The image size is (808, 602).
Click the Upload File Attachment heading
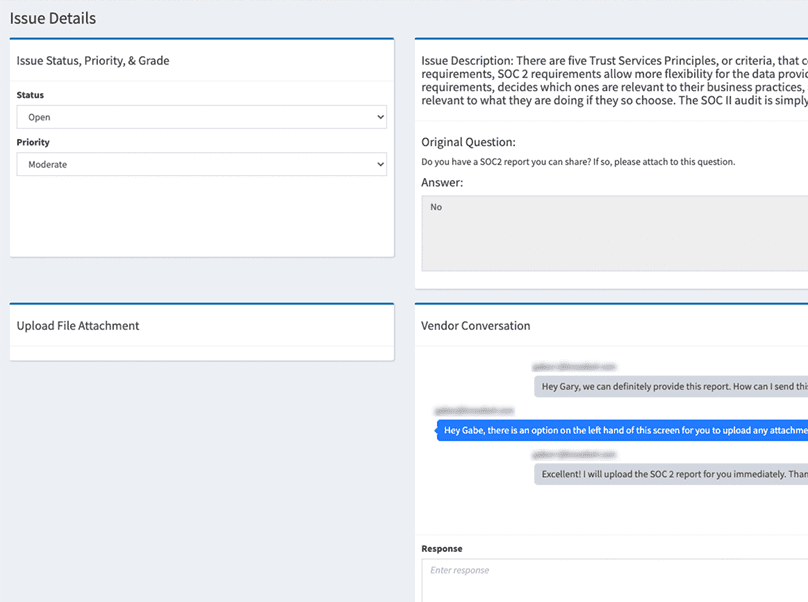tap(78, 326)
